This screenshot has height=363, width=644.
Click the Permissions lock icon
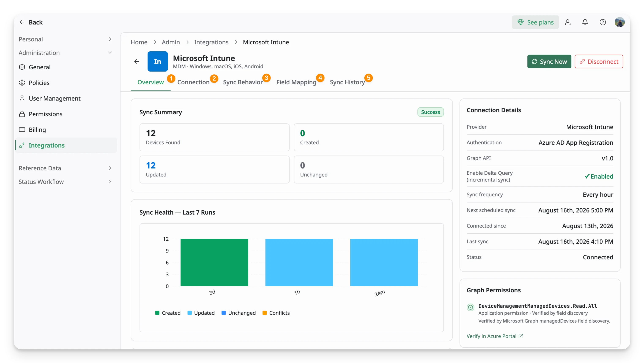click(22, 114)
